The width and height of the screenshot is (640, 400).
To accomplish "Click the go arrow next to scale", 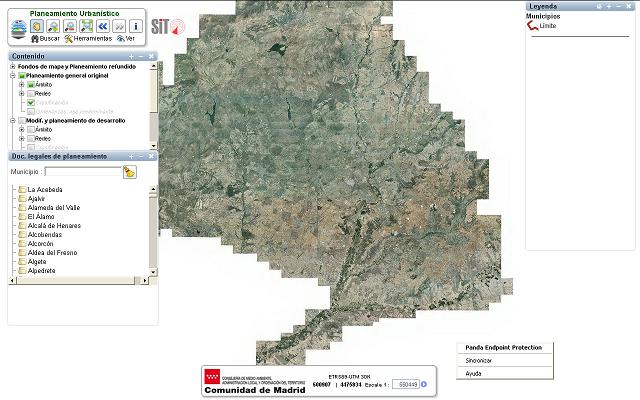I will click(423, 384).
